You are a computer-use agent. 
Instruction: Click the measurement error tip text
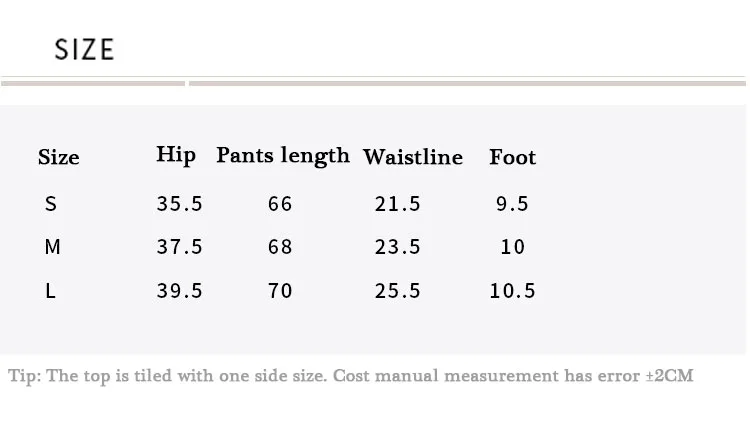coord(351,376)
